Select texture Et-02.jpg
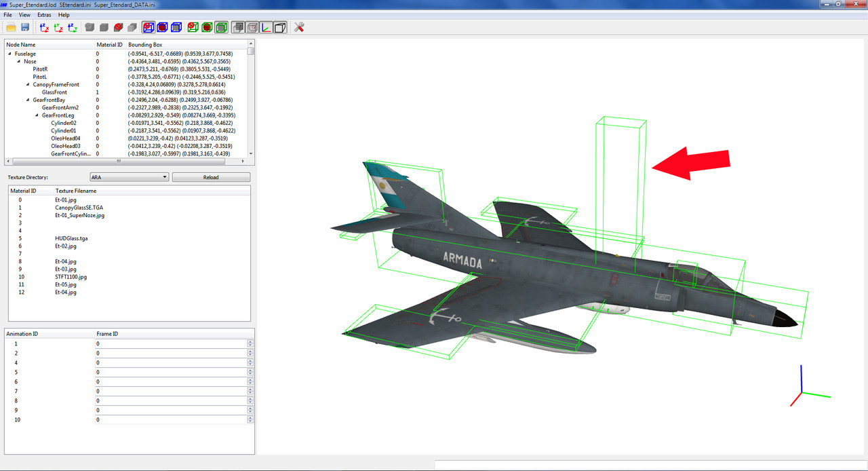The width and height of the screenshot is (868, 471). [x=66, y=246]
